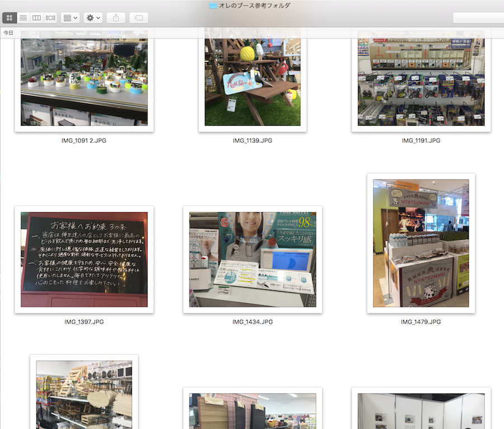The width and height of the screenshot is (504, 429).
Task: Click the Share toolbar button
Action: coord(116,18)
